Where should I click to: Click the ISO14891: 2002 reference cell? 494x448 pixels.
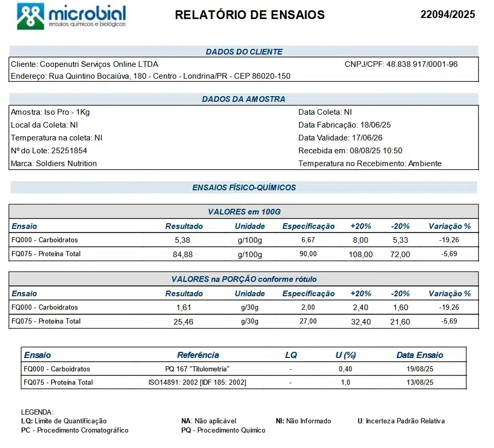[197, 382]
